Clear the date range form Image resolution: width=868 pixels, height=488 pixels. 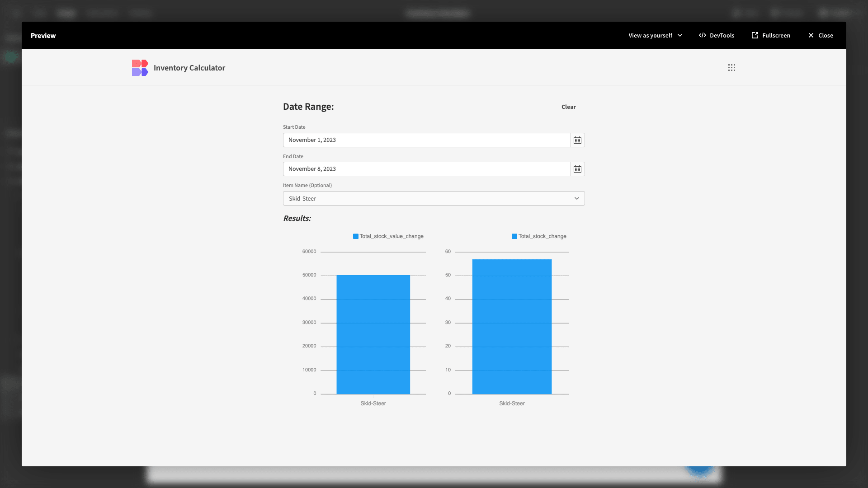568,107
